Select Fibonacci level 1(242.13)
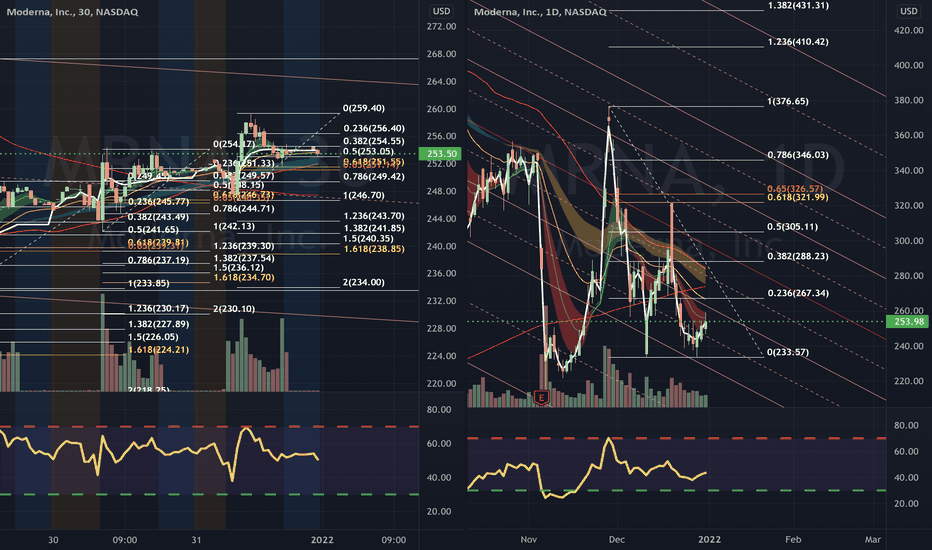 234,227
